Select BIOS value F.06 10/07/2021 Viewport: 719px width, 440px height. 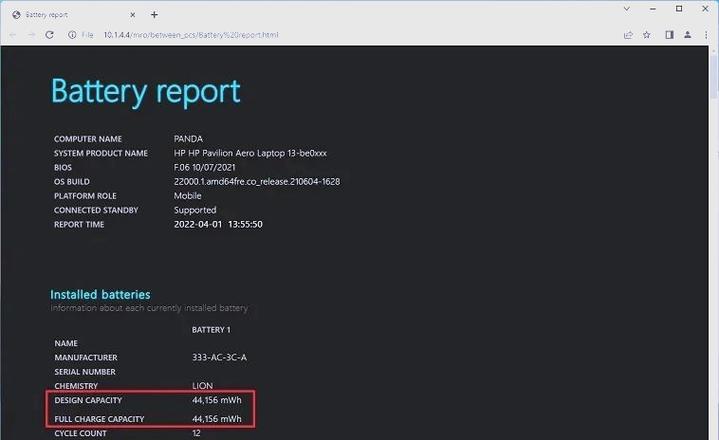coord(205,167)
